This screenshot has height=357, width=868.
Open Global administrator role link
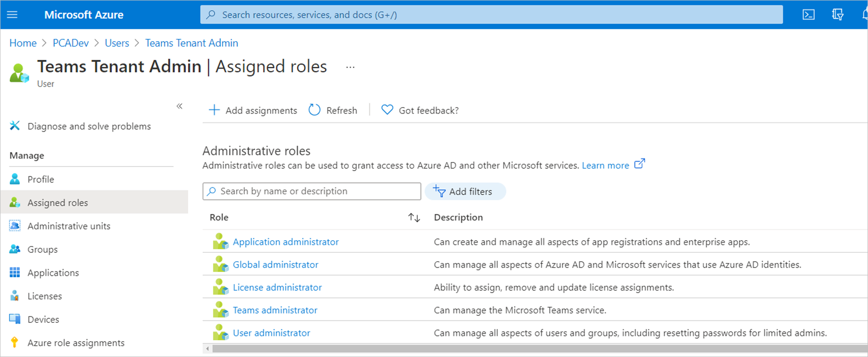pyautogui.click(x=275, y=264)
